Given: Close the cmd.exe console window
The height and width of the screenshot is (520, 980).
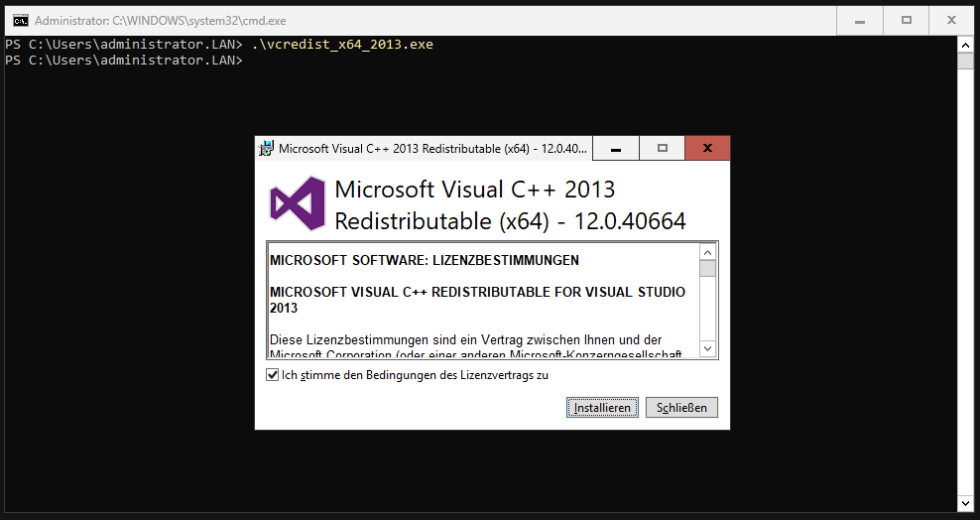Looking at the screenshot, I should tap(952, 21).
